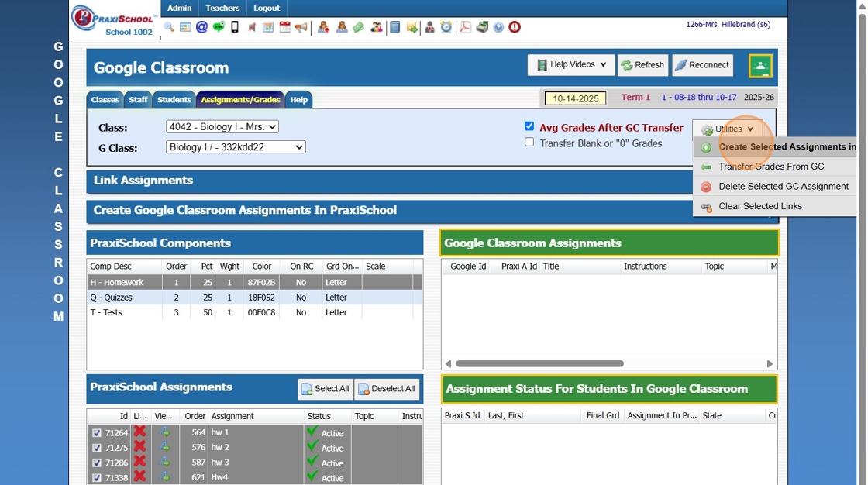The image size is (868, 485).
Task: Open the calendar grid icon in toolbar
Action: pyautogui.click(x=185, y=27)
